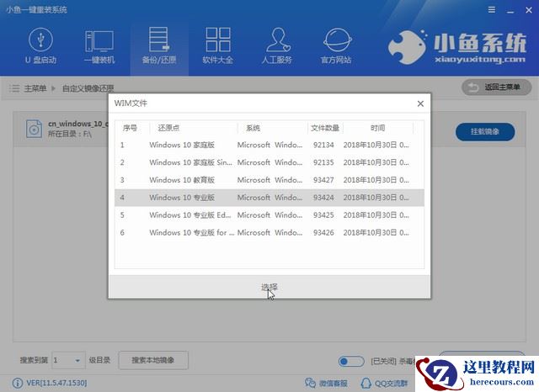Click 返回主菜单 button
539x392 pixels.
[496, 87]
